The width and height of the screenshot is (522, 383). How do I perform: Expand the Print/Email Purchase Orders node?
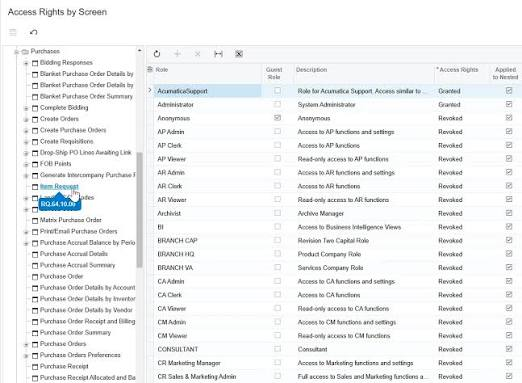point(26,232)
